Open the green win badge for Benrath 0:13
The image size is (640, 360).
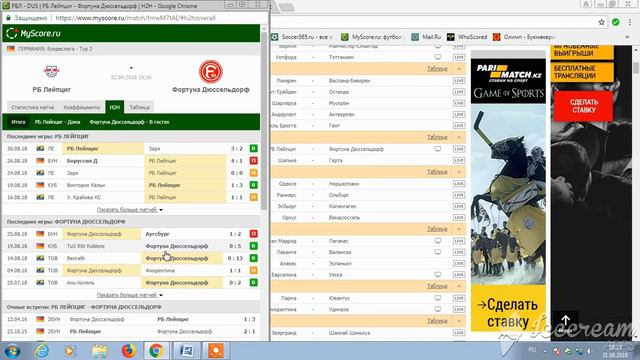(x=253, y=258)
